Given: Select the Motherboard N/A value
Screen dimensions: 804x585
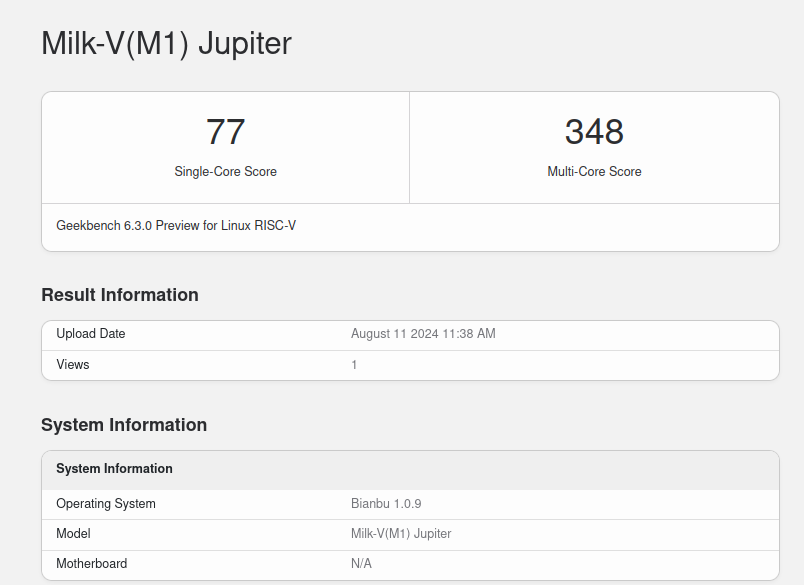Looking at the screenshot, I should (x=361, y=563).
